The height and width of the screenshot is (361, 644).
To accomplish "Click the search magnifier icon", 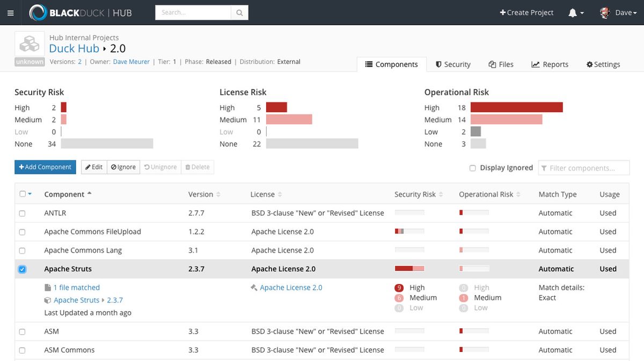I will pyautogui.click(x=239, y=13).
